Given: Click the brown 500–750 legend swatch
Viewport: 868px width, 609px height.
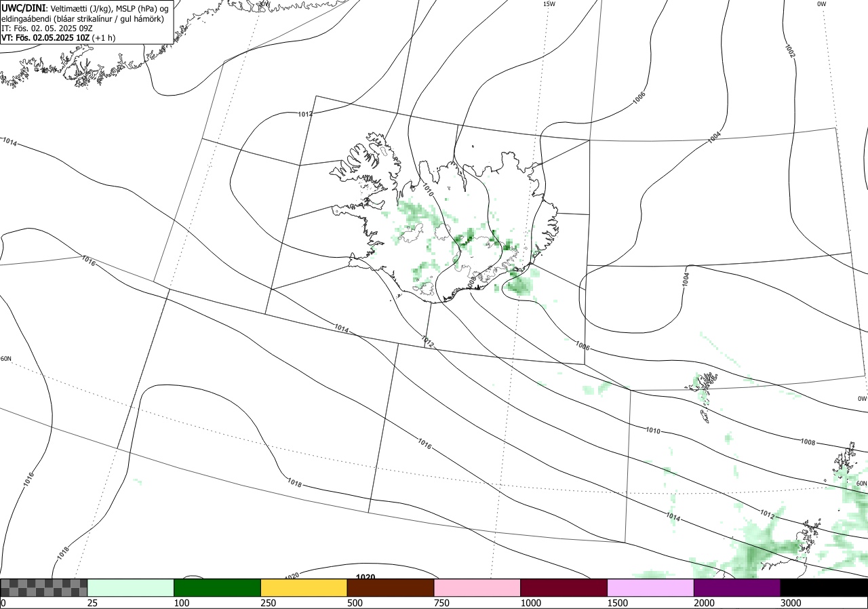Looking at the screenshot, I should (391, 587).
